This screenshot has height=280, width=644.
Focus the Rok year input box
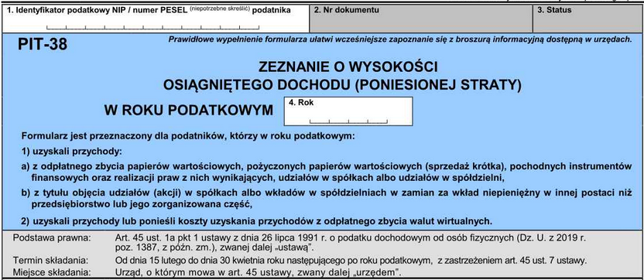348,111
